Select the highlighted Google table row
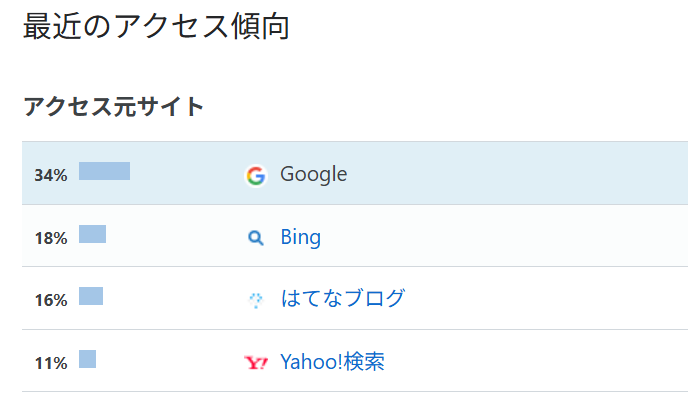688x393 pixels. click(355, 173)
